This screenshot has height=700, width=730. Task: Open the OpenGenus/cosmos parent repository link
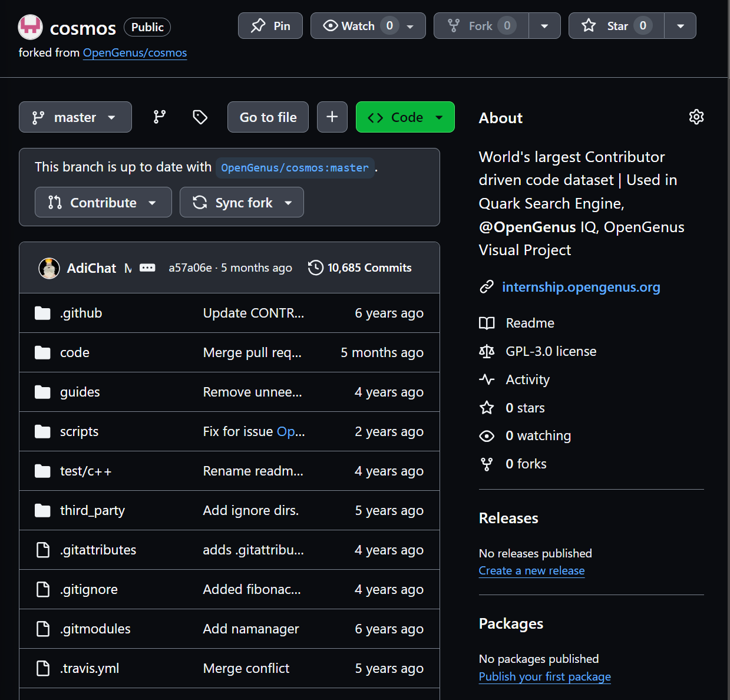(x=135, y=52)
